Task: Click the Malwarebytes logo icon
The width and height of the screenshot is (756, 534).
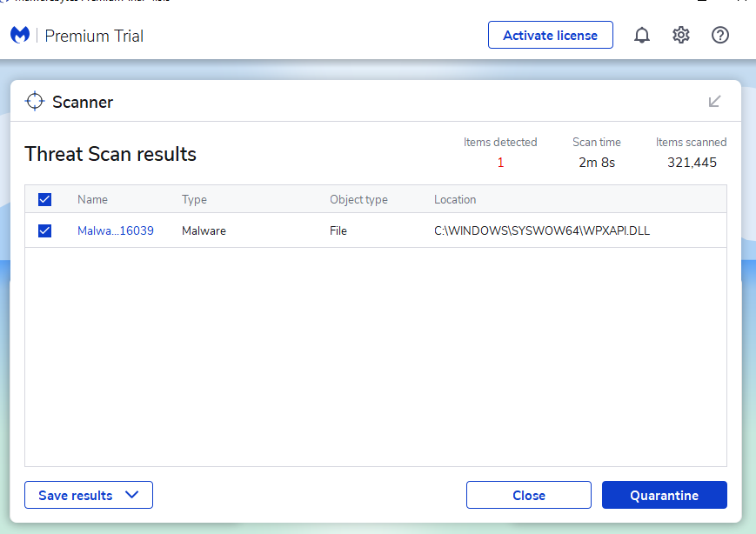Action: [x=20, y=35]
